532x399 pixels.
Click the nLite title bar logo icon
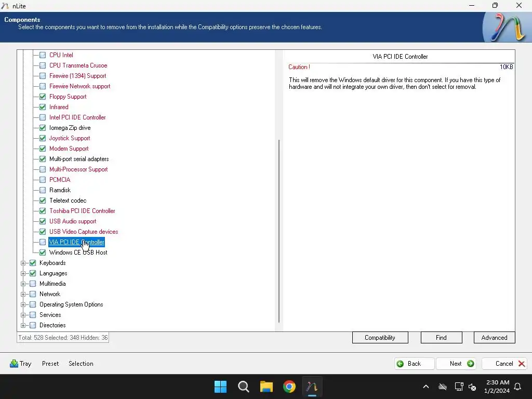tap(5, 6)
